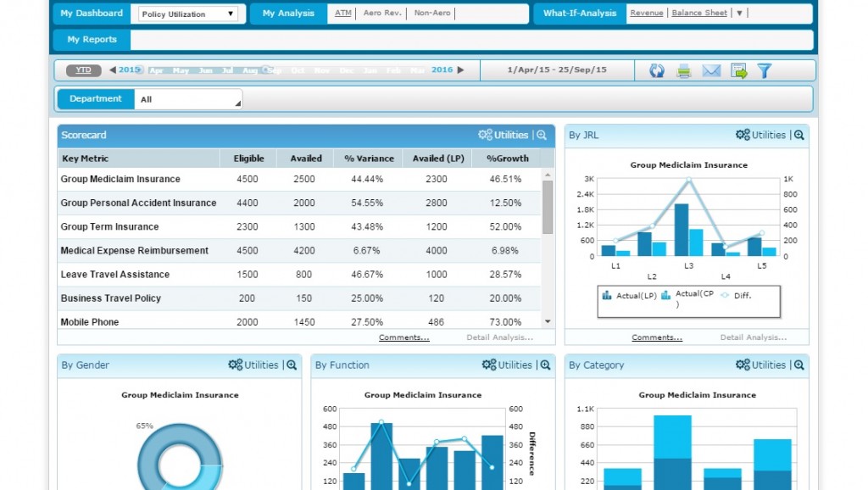
Task: Sort by the %Growth column header
Action: click(x=508, y=159)
